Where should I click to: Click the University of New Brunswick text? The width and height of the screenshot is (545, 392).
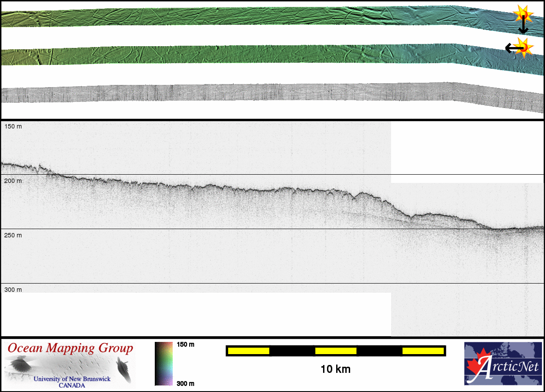pos(72,379)
